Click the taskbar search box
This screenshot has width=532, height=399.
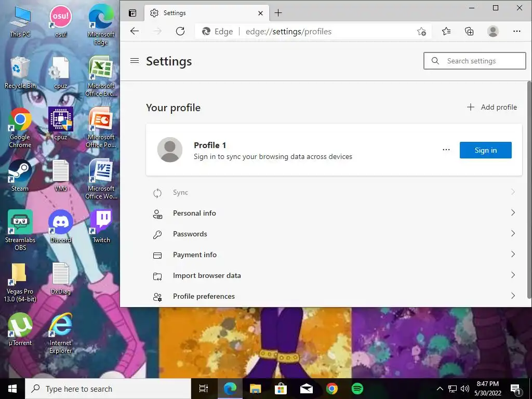point(108,389)
